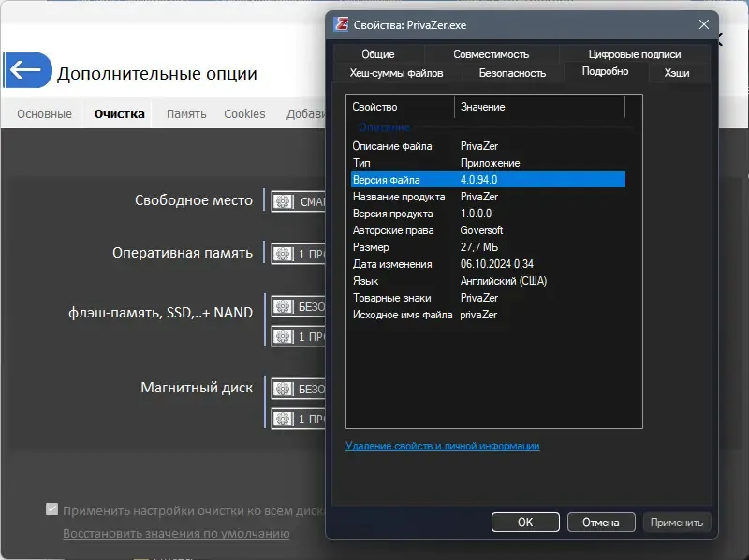Switch to the Цифровые подписи tab
The width and height of the screenshot is (749, 560).
click(635, 53)
